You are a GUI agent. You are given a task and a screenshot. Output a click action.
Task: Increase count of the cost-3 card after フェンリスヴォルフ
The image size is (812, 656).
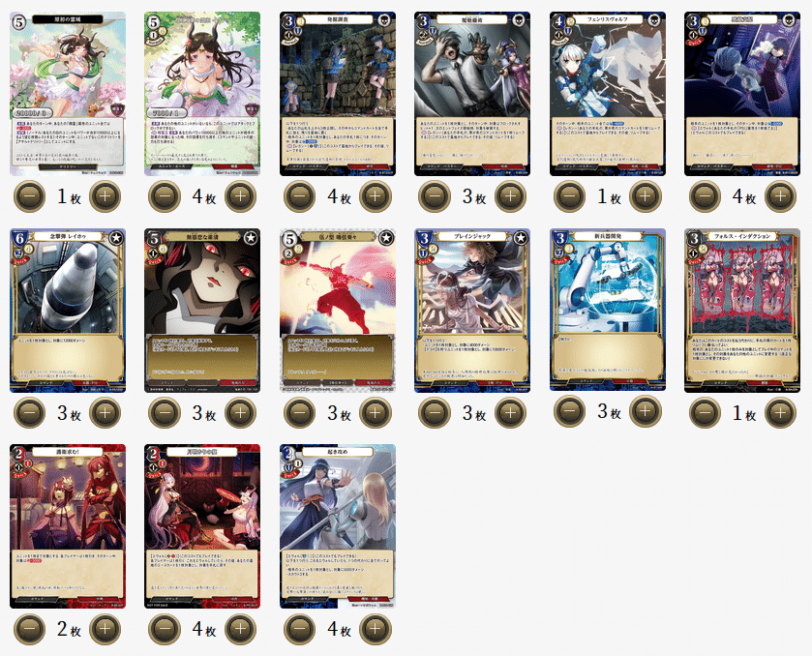pyautogui.click(x=780, y=196)
